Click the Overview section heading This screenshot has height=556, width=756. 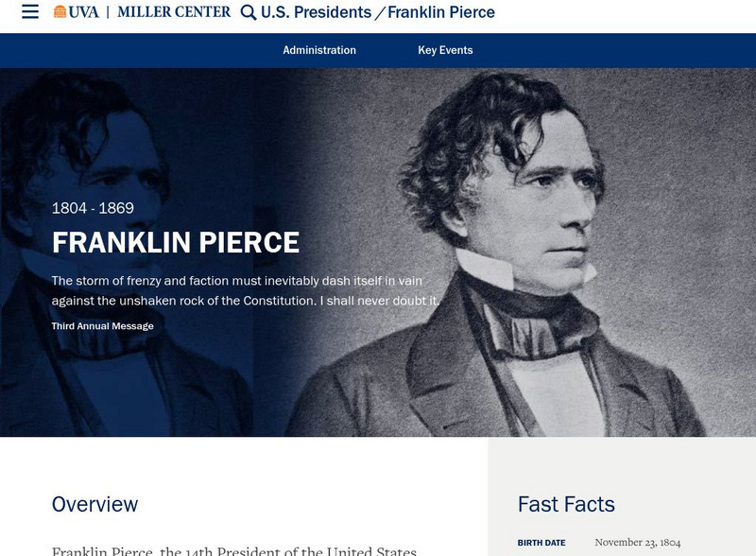click(x=94, y=504)
